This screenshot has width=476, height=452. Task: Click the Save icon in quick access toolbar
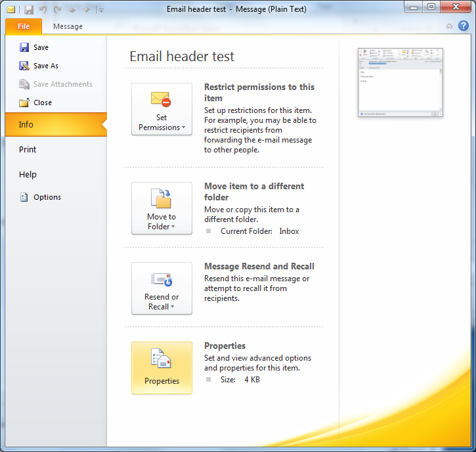(x=29, y=9)
